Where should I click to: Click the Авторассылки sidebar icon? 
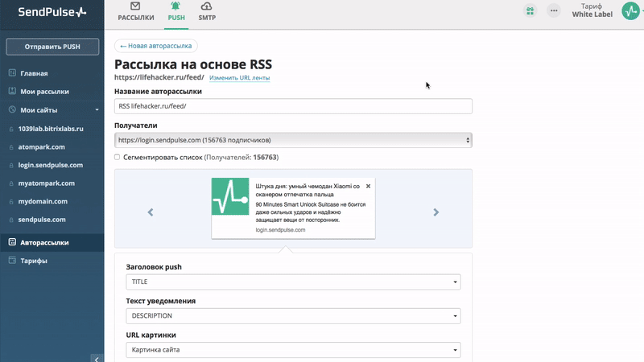(12, 242)
